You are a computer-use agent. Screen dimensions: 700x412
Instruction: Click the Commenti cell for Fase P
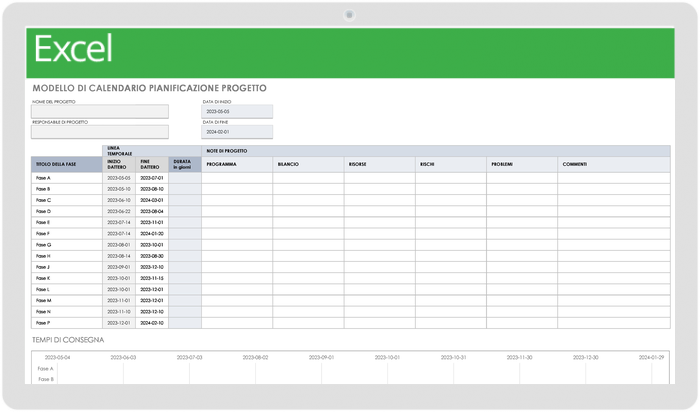click(x=614, y=323)
